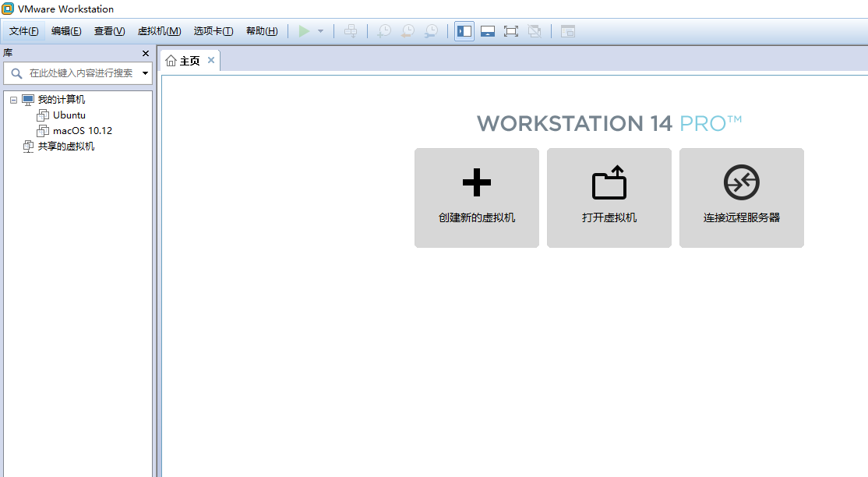Collapse the 我的计算机 tree node
The width and height of the screenshot is (868, 477).
pyautogui.click(x=13, y=100)
